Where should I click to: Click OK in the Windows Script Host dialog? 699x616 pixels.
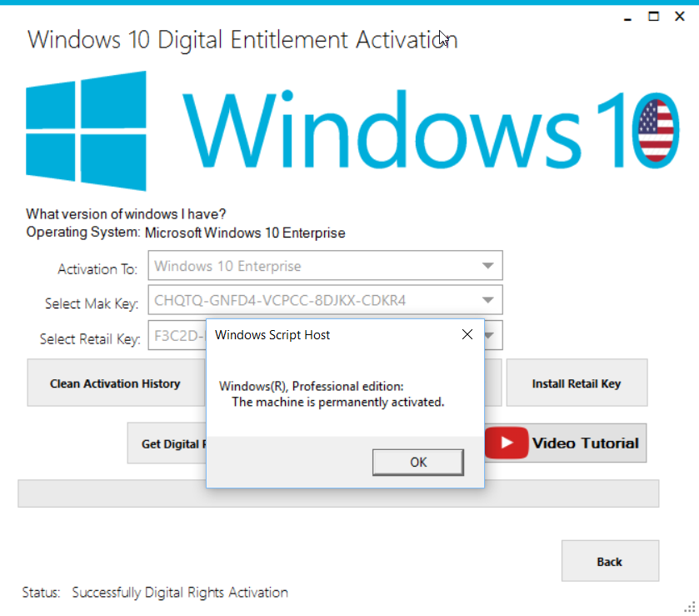point(417,462)
